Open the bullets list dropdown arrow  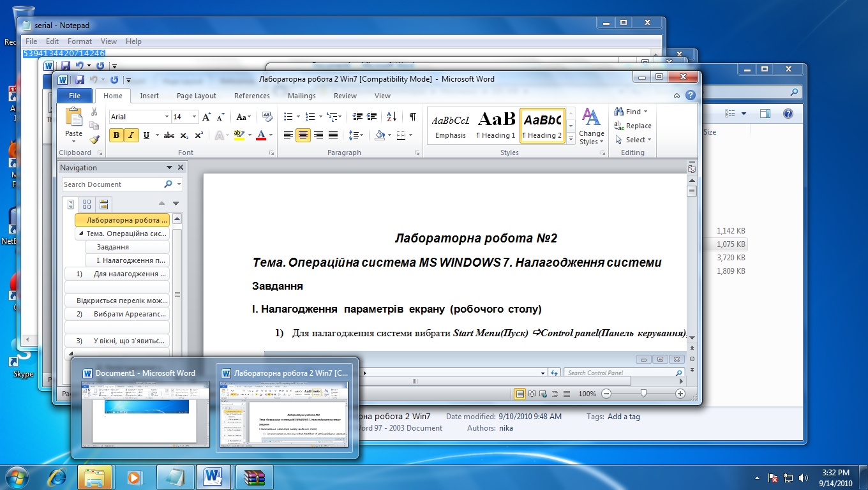pos(298,117)
